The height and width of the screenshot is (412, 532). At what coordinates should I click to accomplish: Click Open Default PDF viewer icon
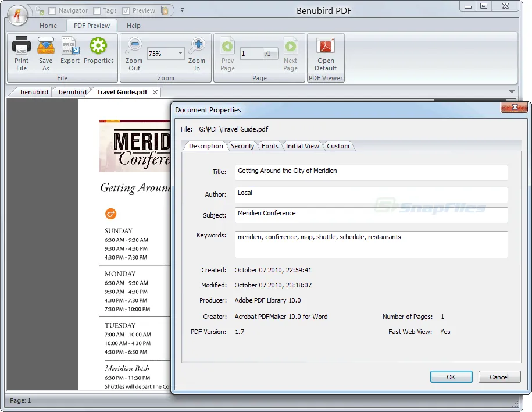(x=326, y=45)
